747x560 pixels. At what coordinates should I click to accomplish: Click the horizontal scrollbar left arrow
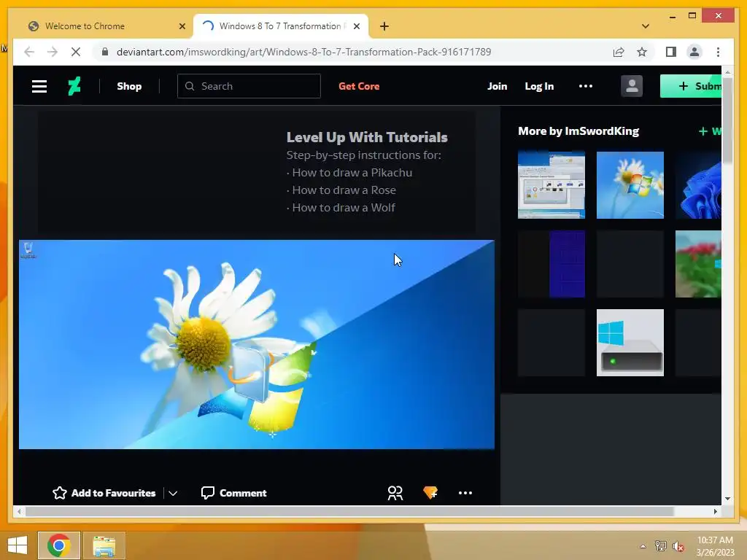[19, 511]
